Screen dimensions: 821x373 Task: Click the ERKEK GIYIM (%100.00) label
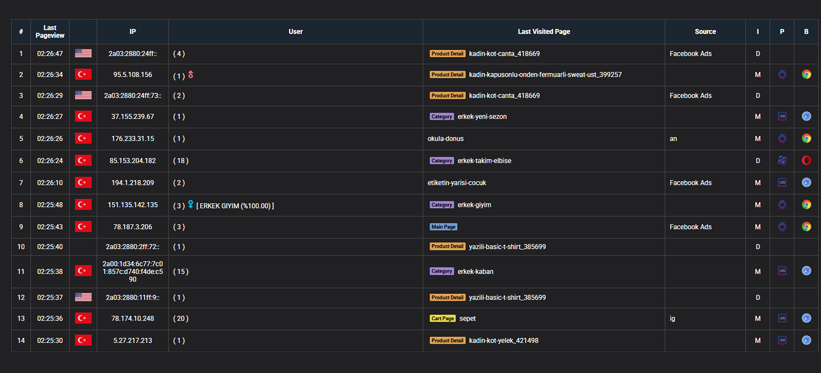pyautogui.click(x=235, y=205)
